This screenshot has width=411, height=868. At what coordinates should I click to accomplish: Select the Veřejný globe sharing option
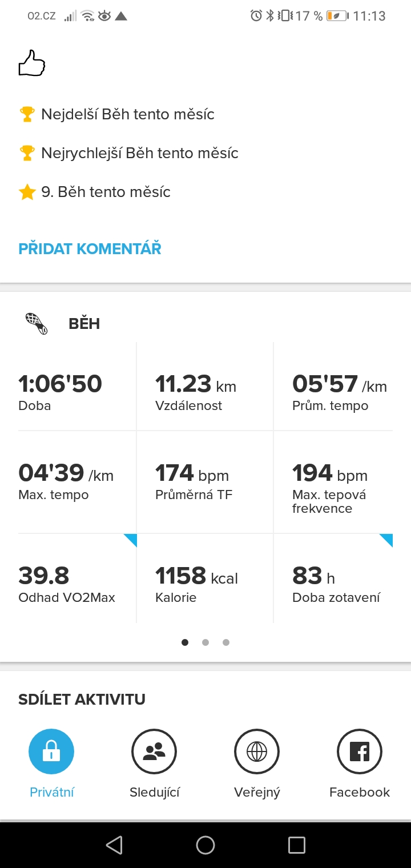[257, 752]
